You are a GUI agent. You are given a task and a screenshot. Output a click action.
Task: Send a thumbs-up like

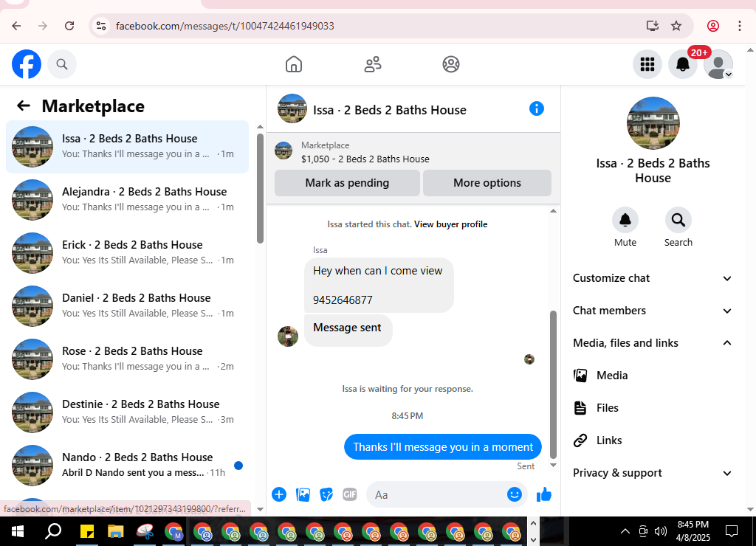[x=544, y=494]
